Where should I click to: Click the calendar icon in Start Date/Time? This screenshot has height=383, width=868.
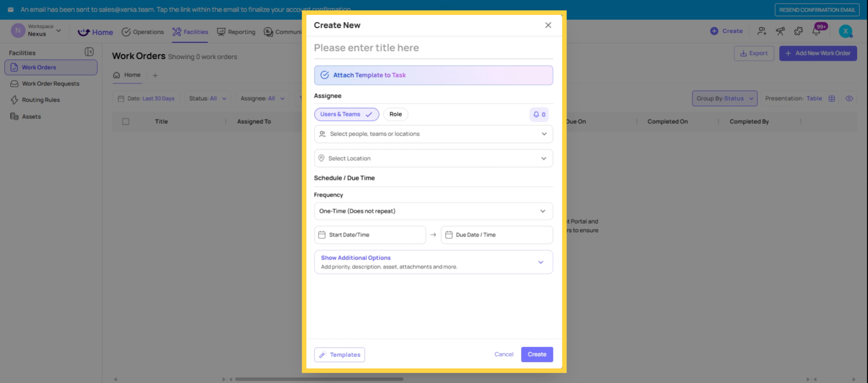(x=322, y=235)
